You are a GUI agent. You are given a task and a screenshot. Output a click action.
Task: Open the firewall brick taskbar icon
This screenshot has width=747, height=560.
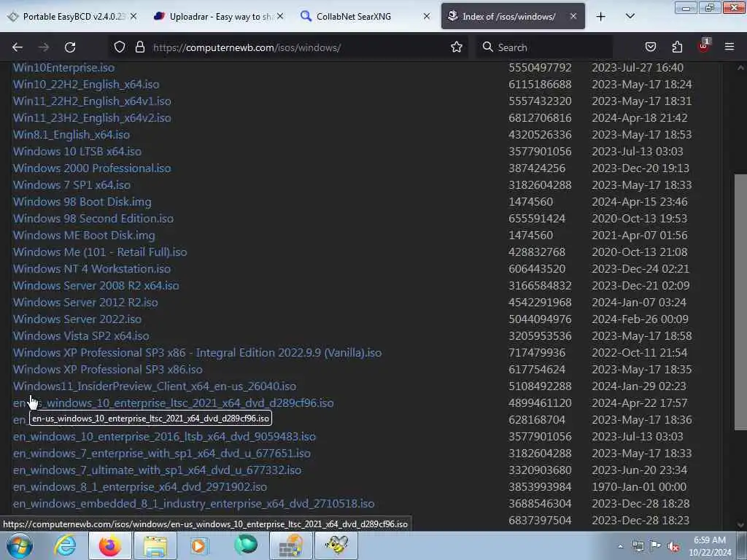click(291, 545)
